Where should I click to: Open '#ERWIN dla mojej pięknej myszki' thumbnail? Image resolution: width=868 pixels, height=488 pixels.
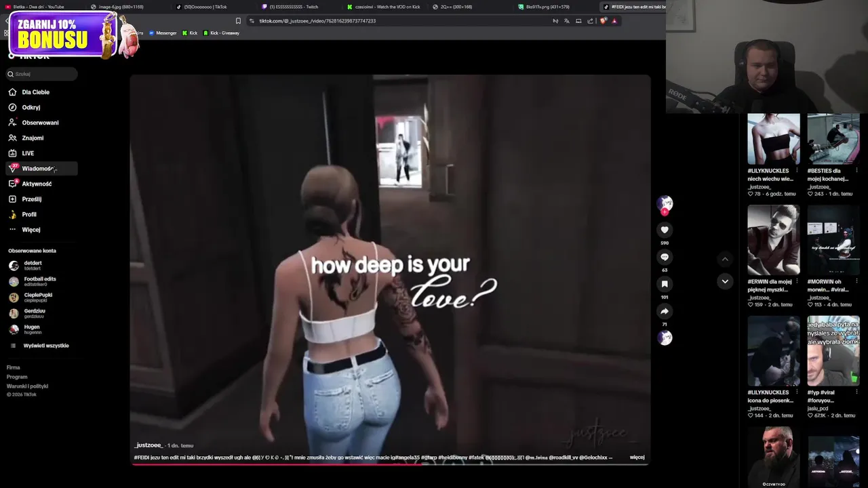pyautogui.click(x=773, y=241)
